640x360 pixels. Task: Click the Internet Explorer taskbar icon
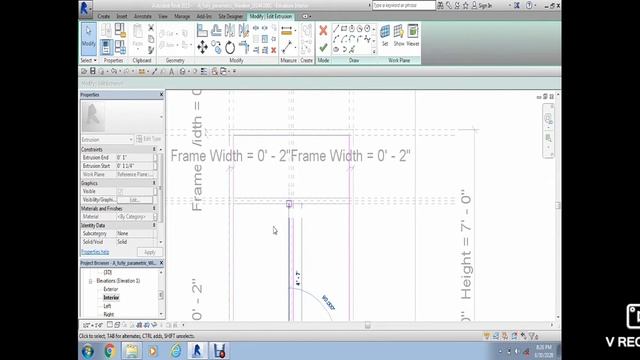tap(176, 351)
